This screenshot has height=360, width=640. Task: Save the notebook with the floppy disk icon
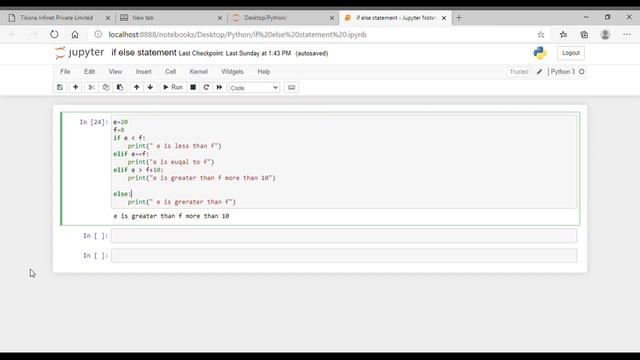click(60, 87)
